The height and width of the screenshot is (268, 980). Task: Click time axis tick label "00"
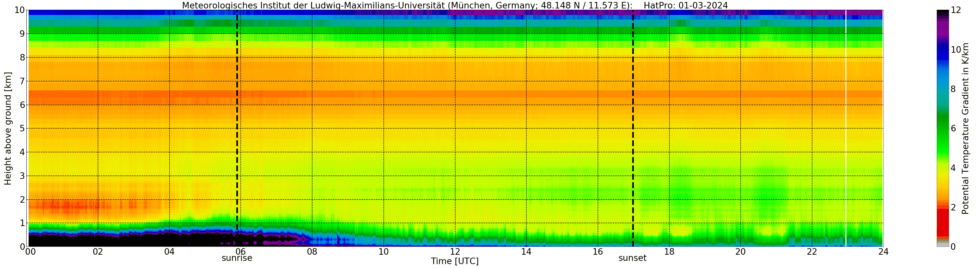(31, 252)
